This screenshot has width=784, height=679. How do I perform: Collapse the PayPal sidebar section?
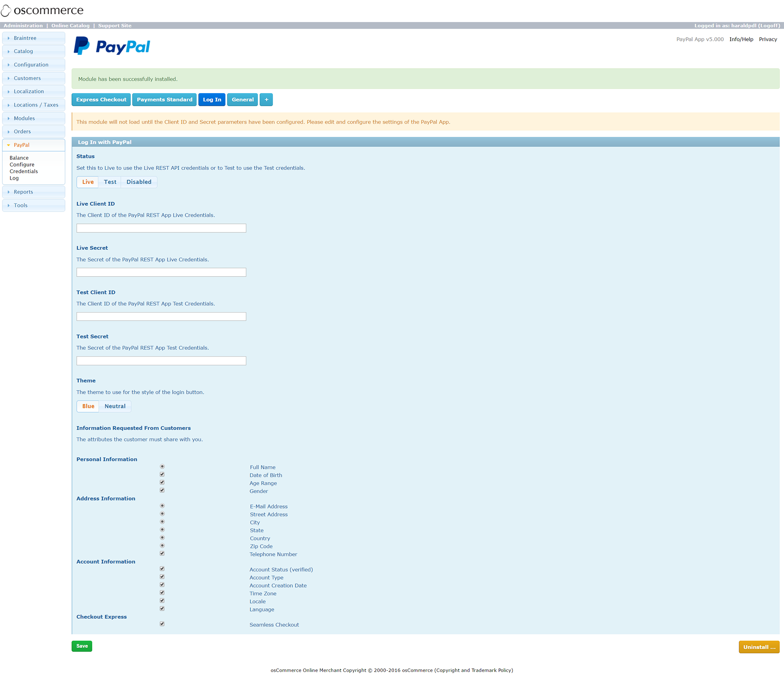pos(33,145)
